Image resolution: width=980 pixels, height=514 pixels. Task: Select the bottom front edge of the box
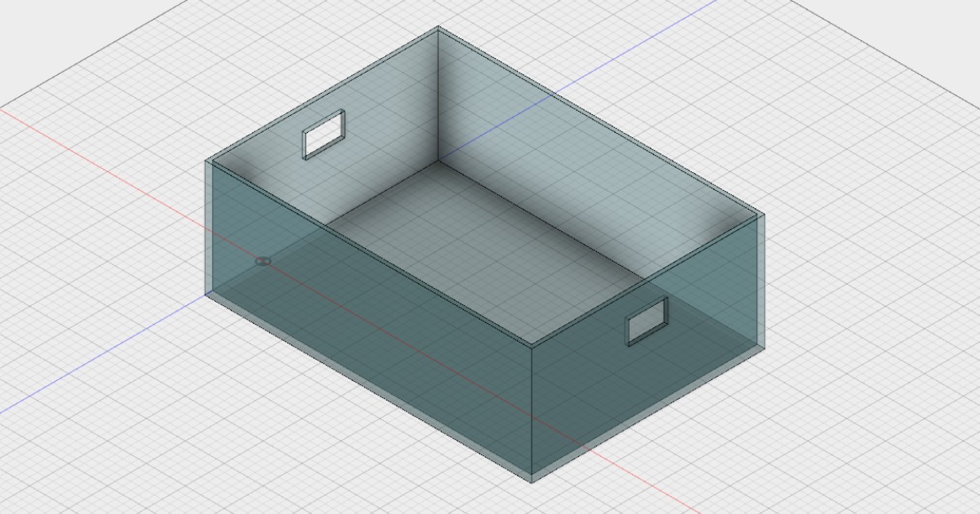pos(367,392)
